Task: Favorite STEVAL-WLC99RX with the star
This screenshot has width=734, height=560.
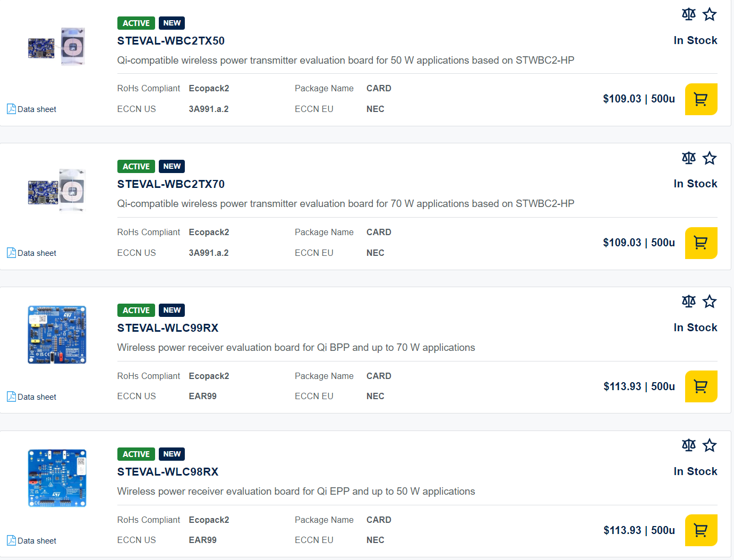Action: pos(710,301)
